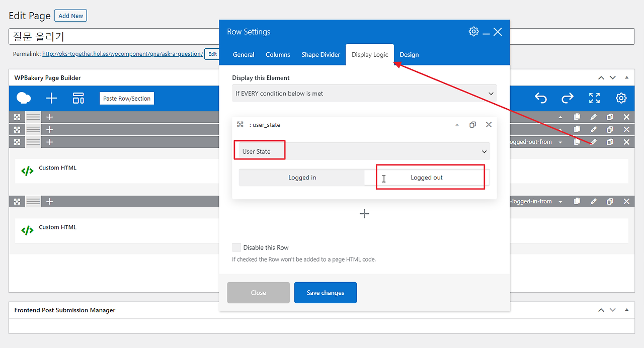This screenshot has height=348, width=644.
Task: Remove the user_state condition
Action: (489, 125)
